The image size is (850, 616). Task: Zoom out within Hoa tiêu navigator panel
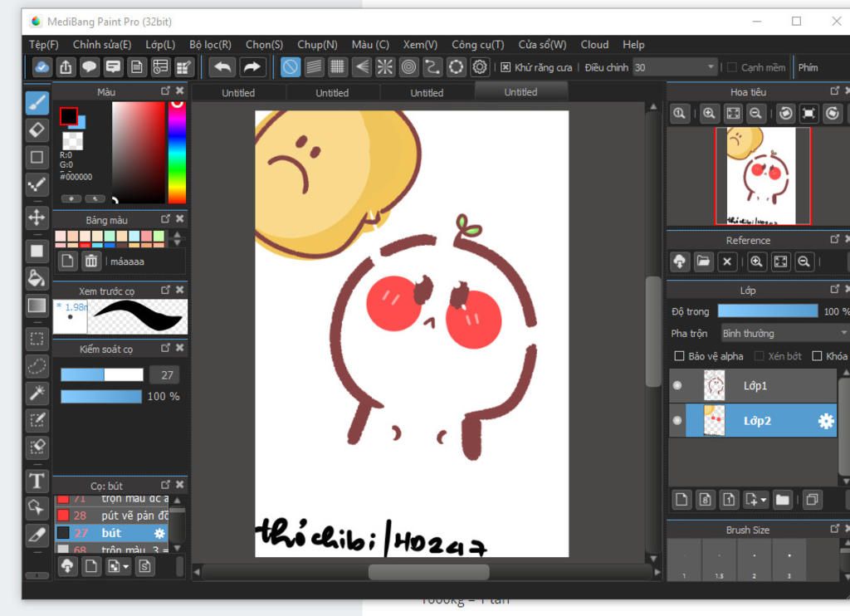(x=755, y=114)
